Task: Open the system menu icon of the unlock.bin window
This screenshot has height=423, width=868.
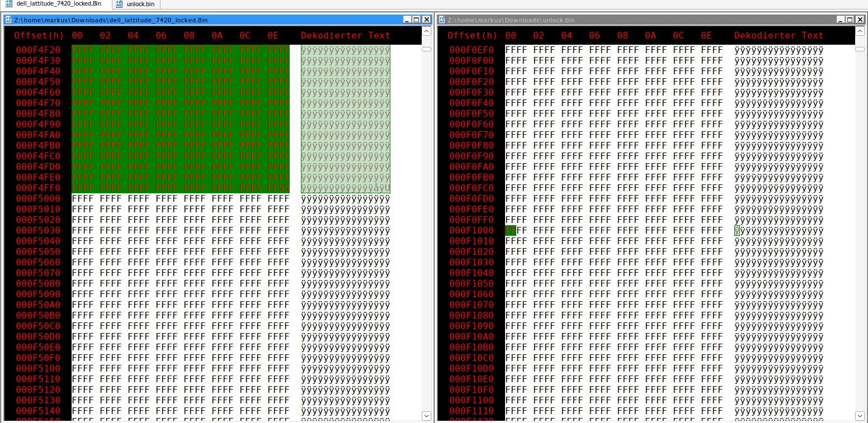Action: [442, 20]
